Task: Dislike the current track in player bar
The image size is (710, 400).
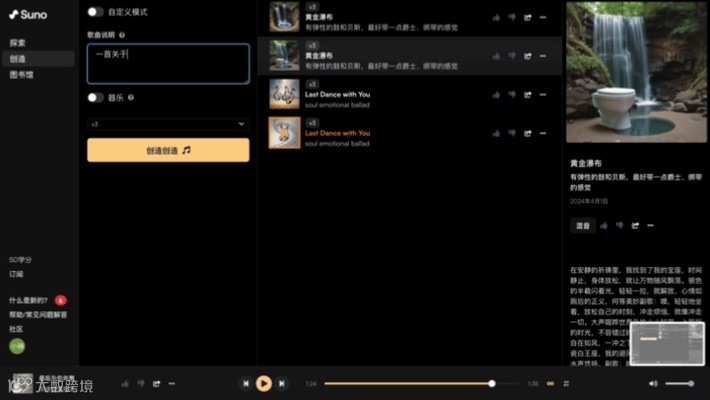Action: [141, 384]
